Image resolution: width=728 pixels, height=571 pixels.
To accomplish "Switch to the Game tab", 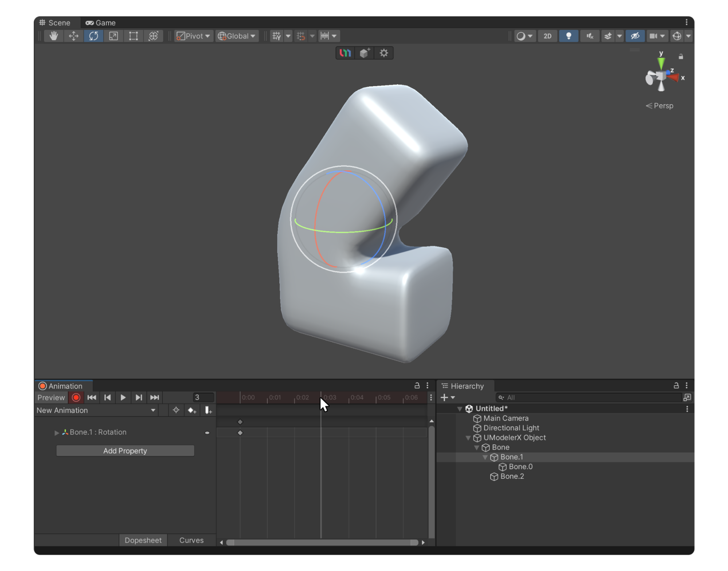I will tap(101, 23).
